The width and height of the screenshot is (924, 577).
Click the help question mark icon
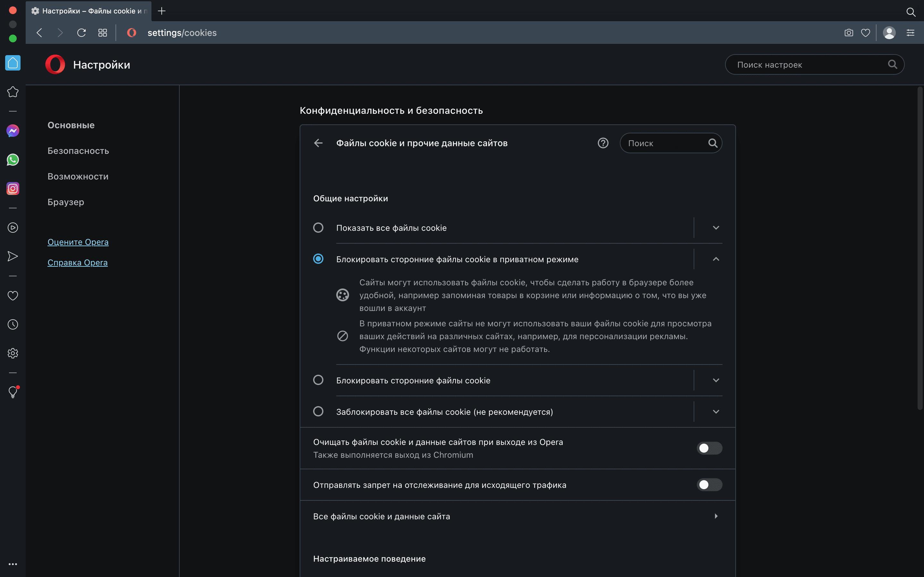click(603, 143)
